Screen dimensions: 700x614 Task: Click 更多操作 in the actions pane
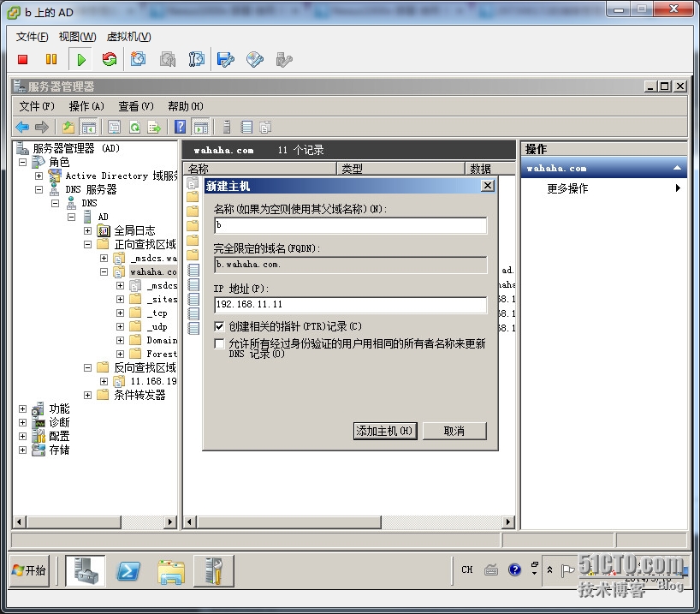click(x=567, y=188)
